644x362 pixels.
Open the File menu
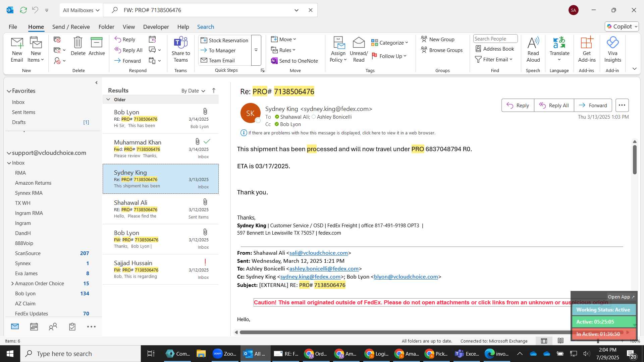[13, 27]
